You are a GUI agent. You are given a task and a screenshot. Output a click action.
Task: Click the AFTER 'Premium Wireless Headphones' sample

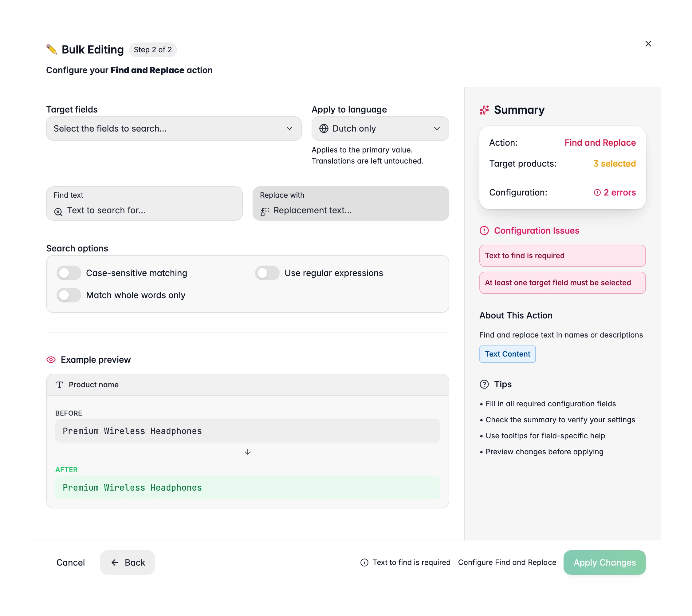click(x=247, y=488)
